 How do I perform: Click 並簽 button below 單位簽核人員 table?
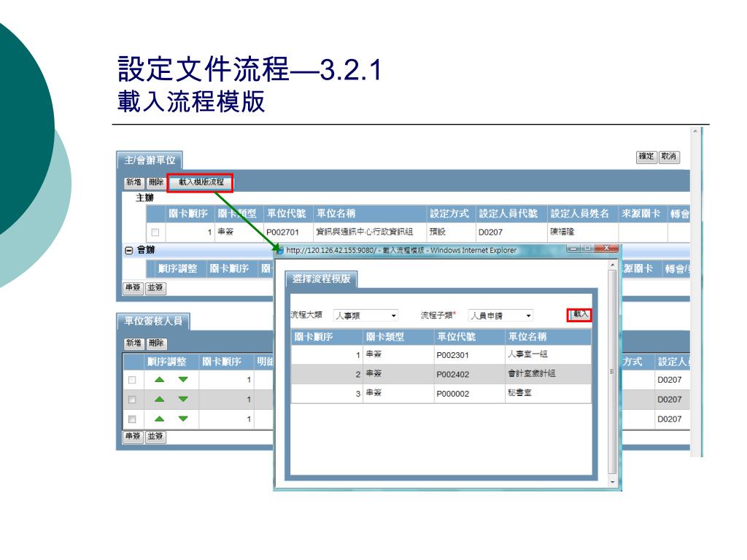[155, 437]
